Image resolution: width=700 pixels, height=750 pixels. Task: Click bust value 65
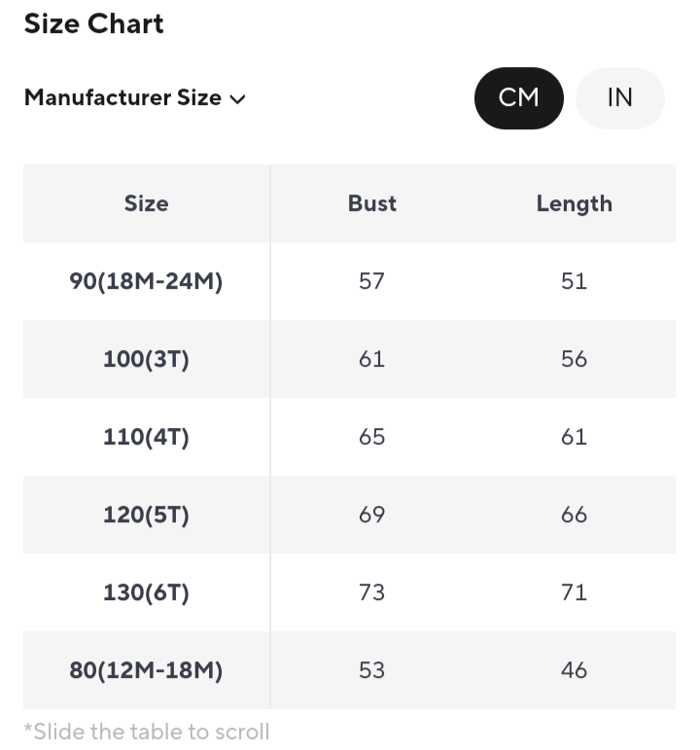click(371, 437)
